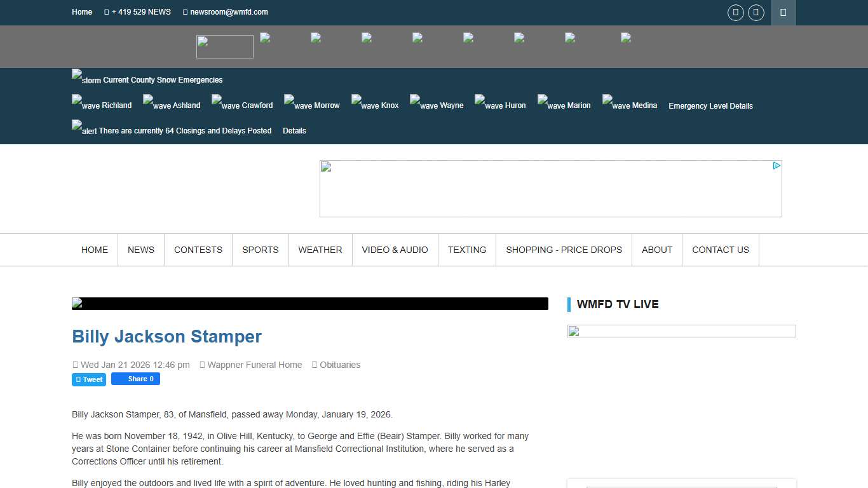Click the Medina county wave icon
Viewport: 868px width, 488px height.
[x=607, y=102]
